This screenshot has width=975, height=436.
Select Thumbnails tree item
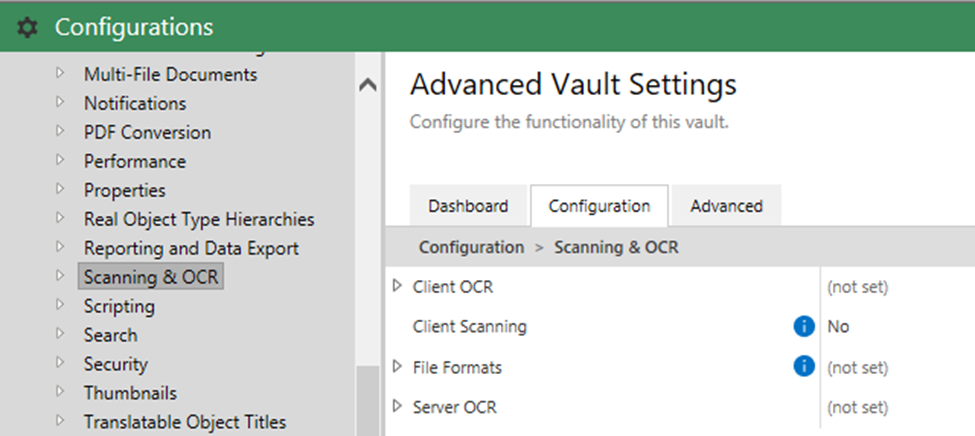click(130, 393)
